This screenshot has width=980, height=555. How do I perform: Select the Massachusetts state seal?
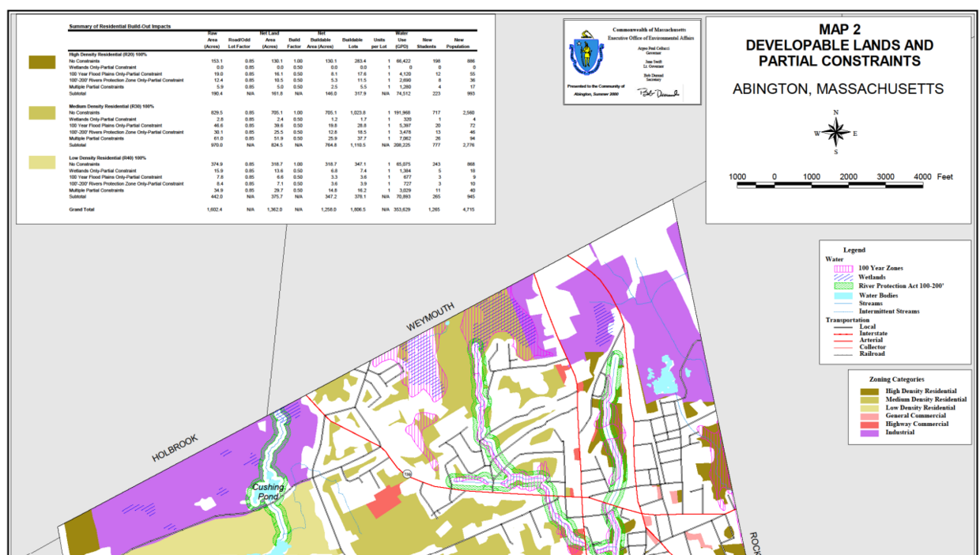(588, 54)
